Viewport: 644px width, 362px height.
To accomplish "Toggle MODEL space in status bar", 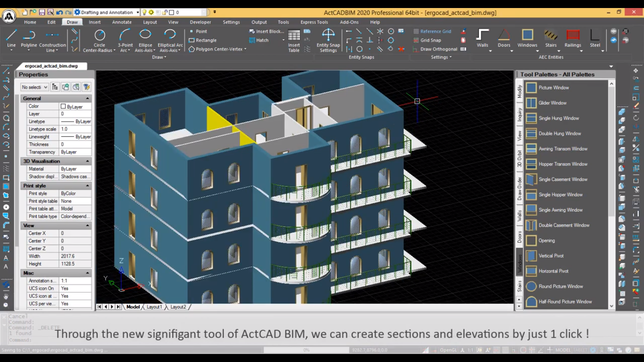I will tap(563, 350).
